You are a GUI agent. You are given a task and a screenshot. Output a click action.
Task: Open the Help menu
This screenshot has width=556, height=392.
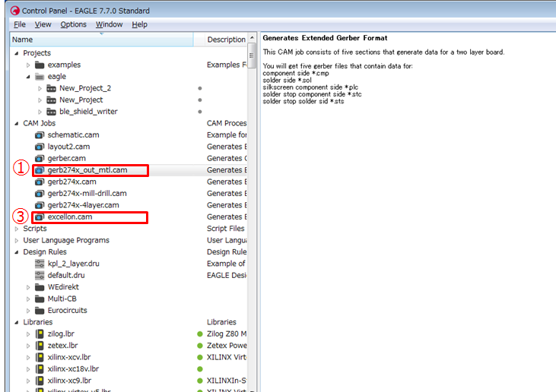[139, 24]
